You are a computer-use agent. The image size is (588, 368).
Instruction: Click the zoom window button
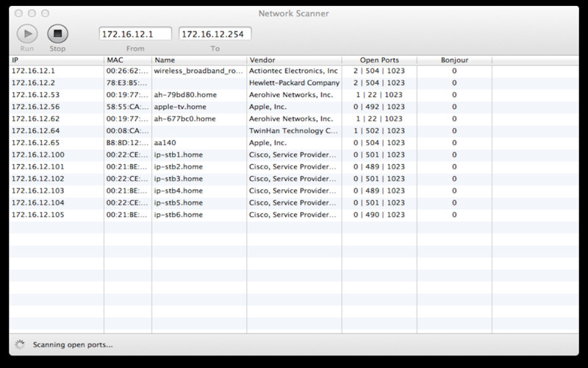coord(45,13)
